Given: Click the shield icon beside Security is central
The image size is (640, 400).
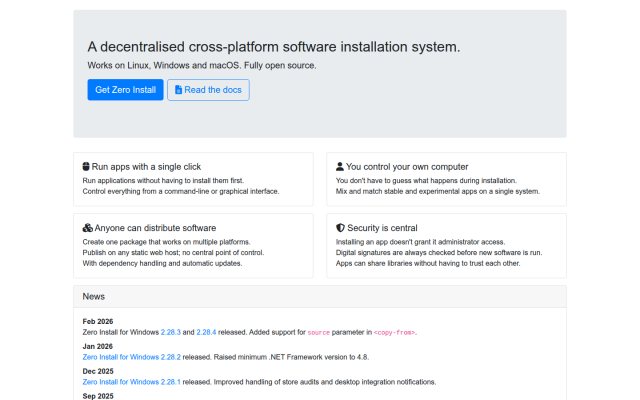Looking at the screenshot, I should pos(340,228).
